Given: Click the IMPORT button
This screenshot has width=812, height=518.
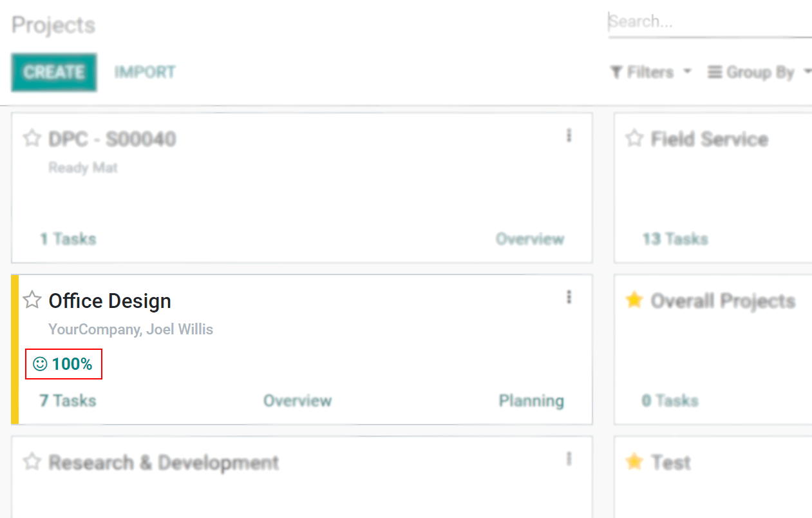Looking at the screenshot, I should click(145, 72).
